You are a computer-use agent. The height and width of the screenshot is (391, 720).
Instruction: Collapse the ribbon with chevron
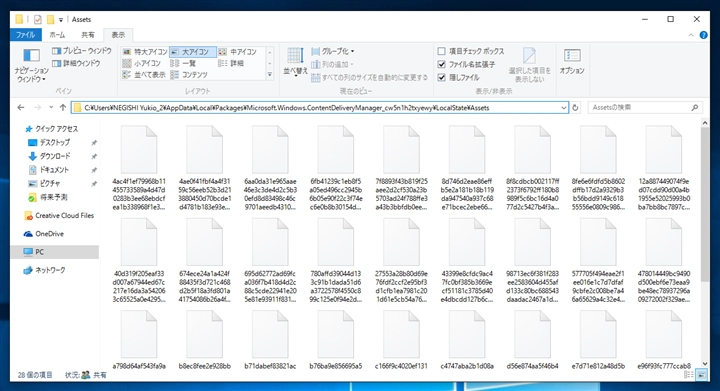pos(691,35)
